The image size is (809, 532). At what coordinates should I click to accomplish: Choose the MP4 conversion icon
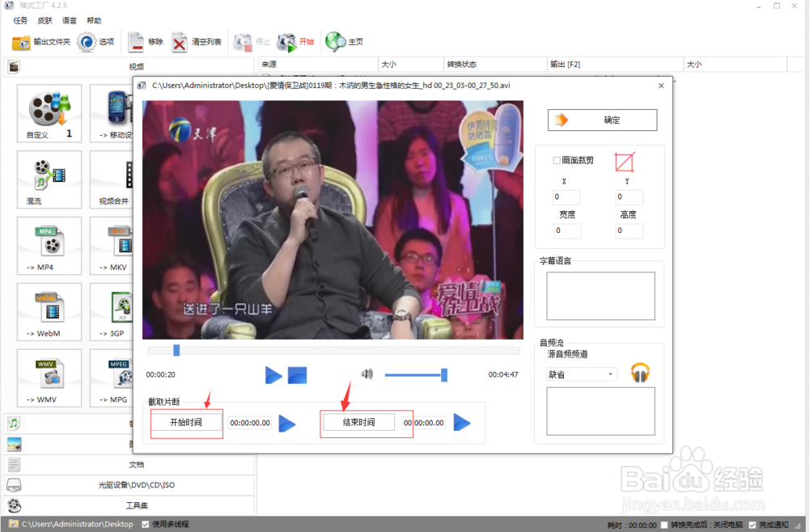(49, 245)
